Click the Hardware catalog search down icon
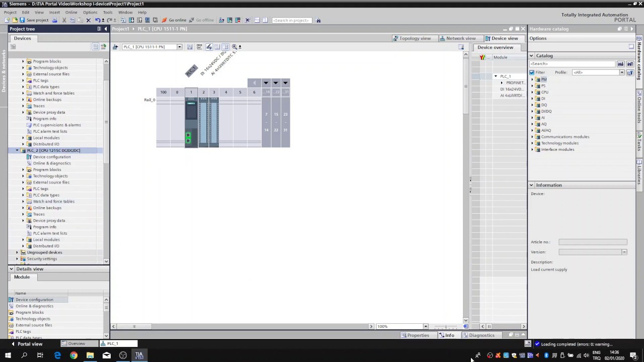Viewport: 644px width, 362px height. click(x=621, y=64)
